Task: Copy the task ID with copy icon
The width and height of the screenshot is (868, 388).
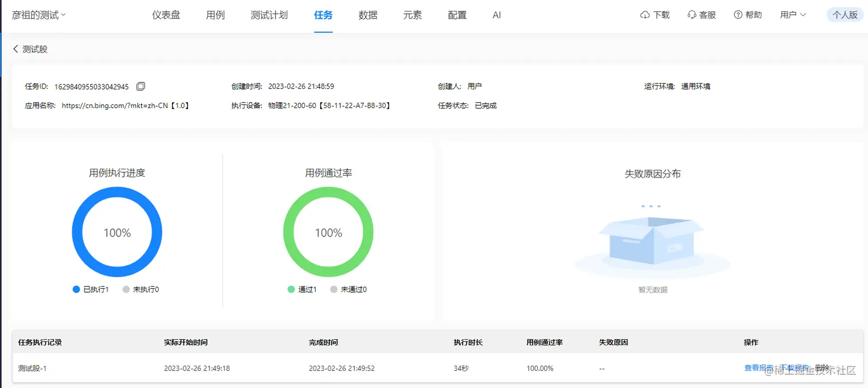Action: (x=141, y=86)
